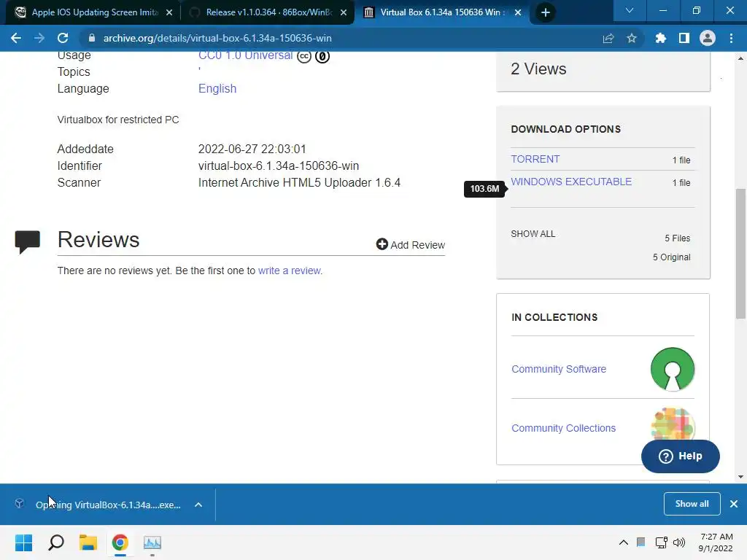Follow the 'write a review' link
This screenshot has width=747, height=560.
[290, 271]
